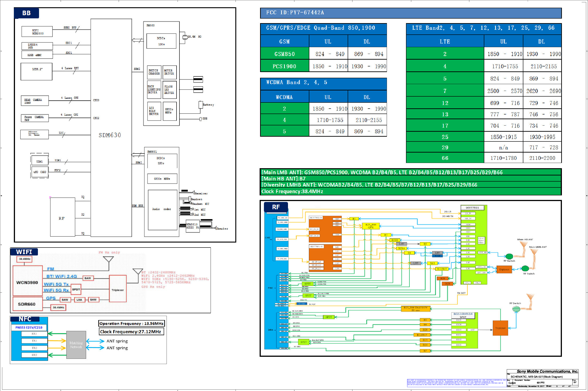
Task: Select the 32GB eMMC block
Action: [x=37, y=55]
